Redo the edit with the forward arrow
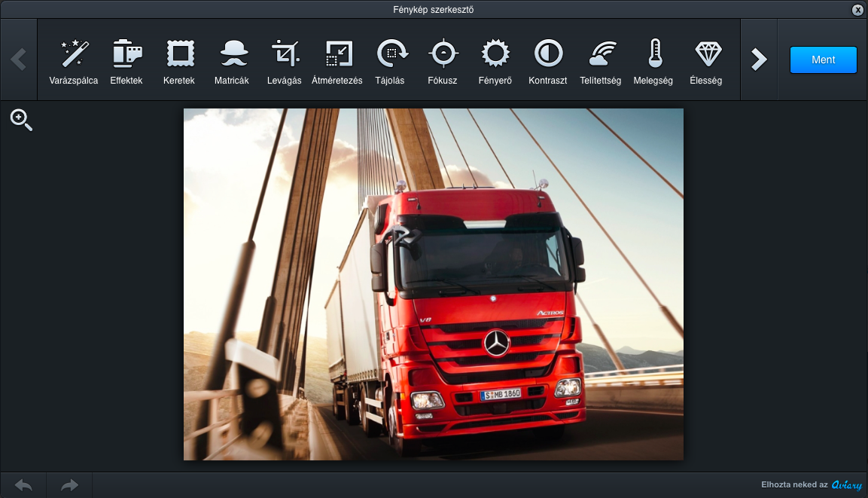 coord(69,486)
